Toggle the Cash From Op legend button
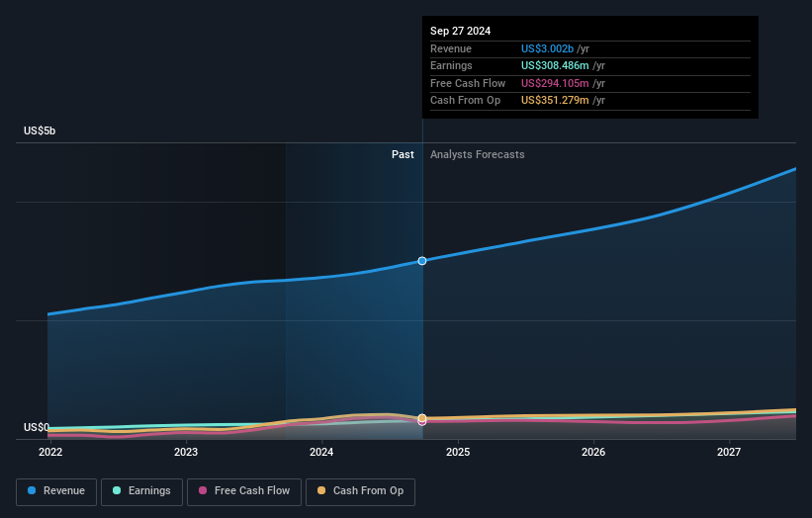 (360, 491)
